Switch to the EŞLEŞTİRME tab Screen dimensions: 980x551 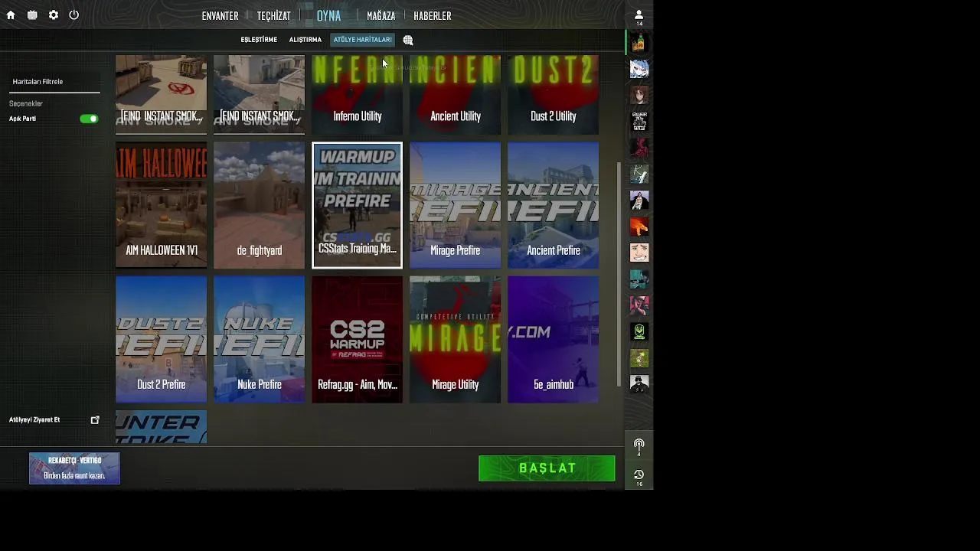[259, 40]
